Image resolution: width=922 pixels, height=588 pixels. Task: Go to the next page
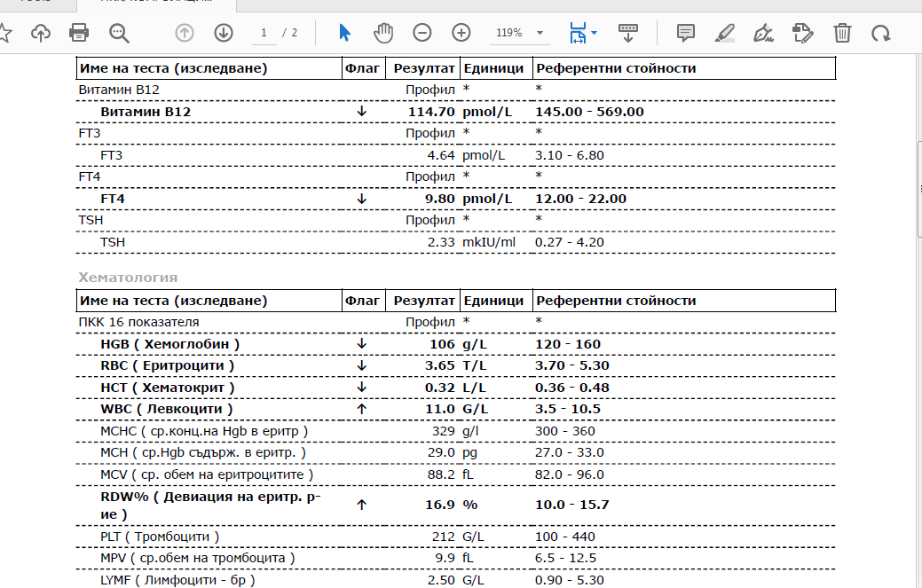click(x=224, y=33)
